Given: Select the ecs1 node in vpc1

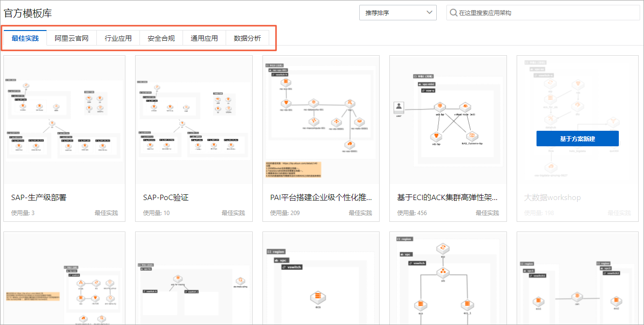Looking at the screenshot, I should coord(537,302).
